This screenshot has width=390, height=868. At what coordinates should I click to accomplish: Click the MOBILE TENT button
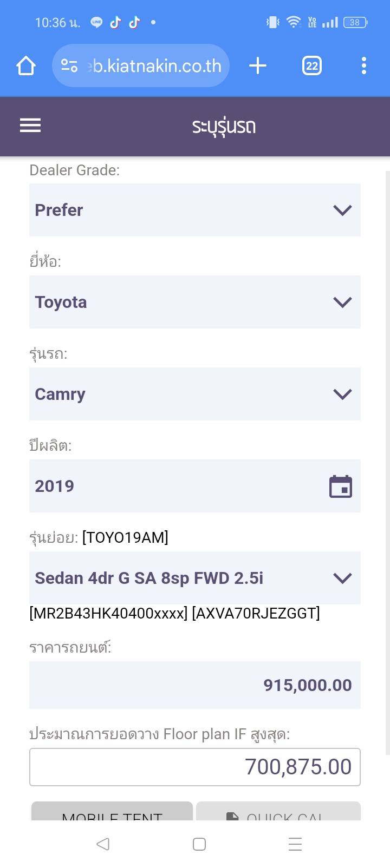(112, 812)
